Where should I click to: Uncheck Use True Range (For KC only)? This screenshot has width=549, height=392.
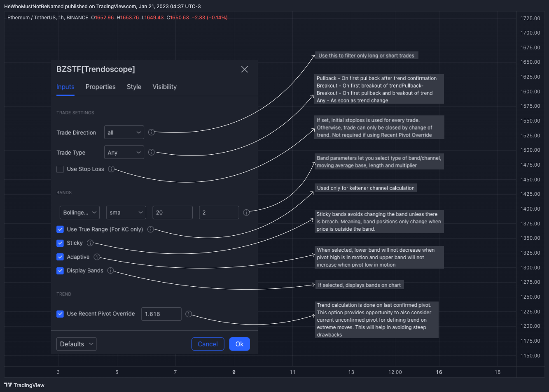(x=60, y=229)
